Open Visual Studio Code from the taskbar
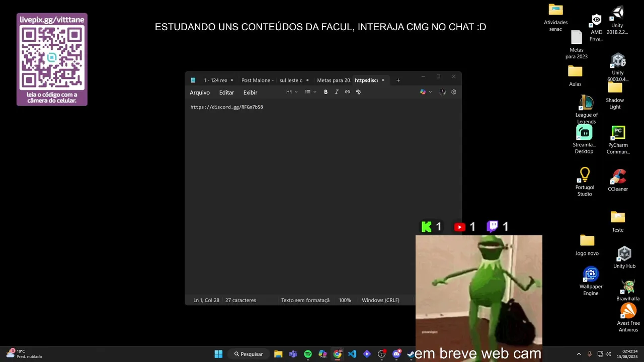644x362 pixels. [x=352, y=354]
